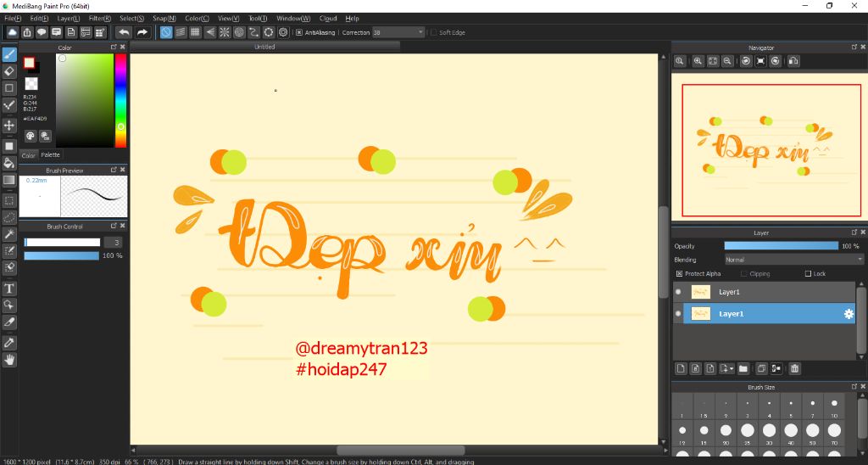
Task: Click the Undo arrow in toolbar
Action: (x=124, y=32)
